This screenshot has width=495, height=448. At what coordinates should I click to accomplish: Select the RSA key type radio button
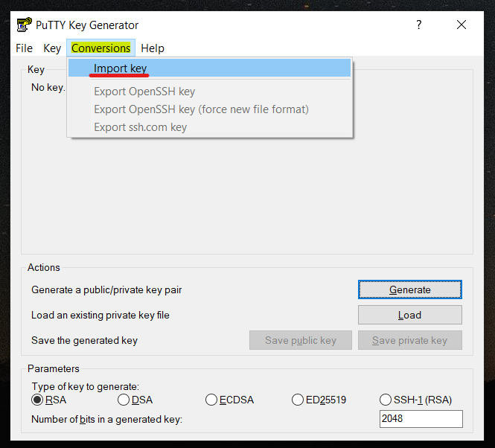coord(38,400)
